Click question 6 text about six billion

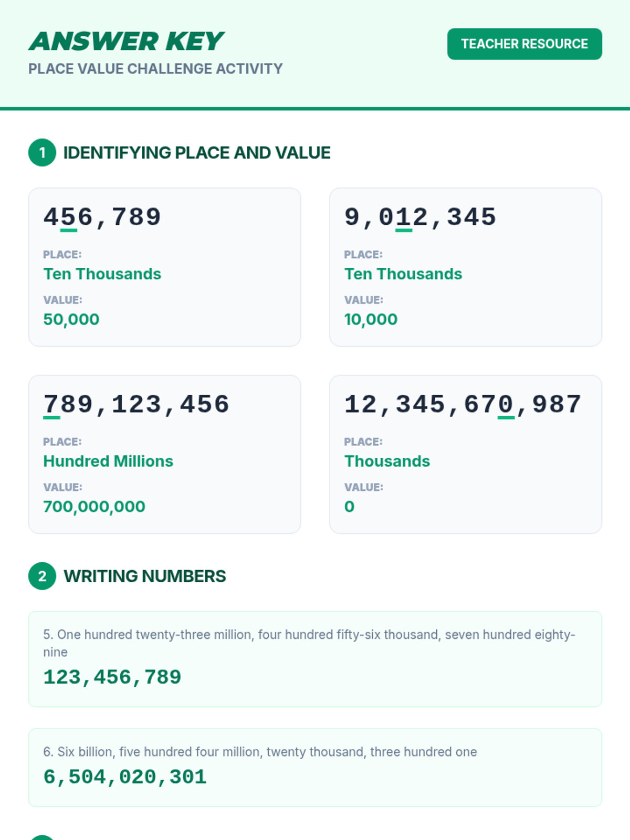[260, 752]
